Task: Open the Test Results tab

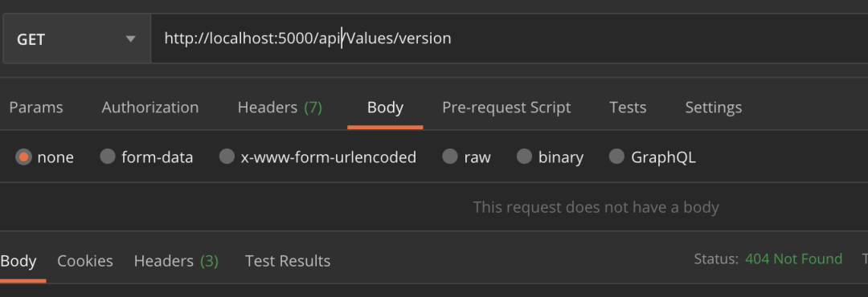Action: tap(288, 261)
